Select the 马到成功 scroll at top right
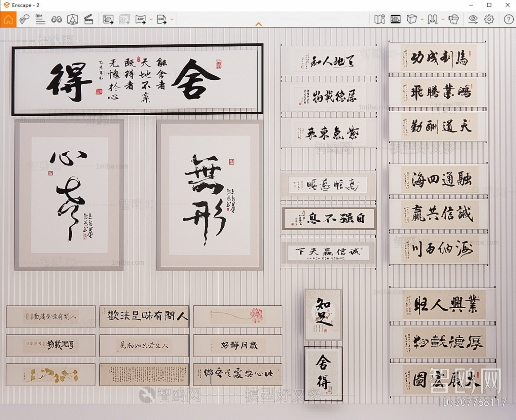The height and width of the screenshot is (420, 516). [438, 58]
